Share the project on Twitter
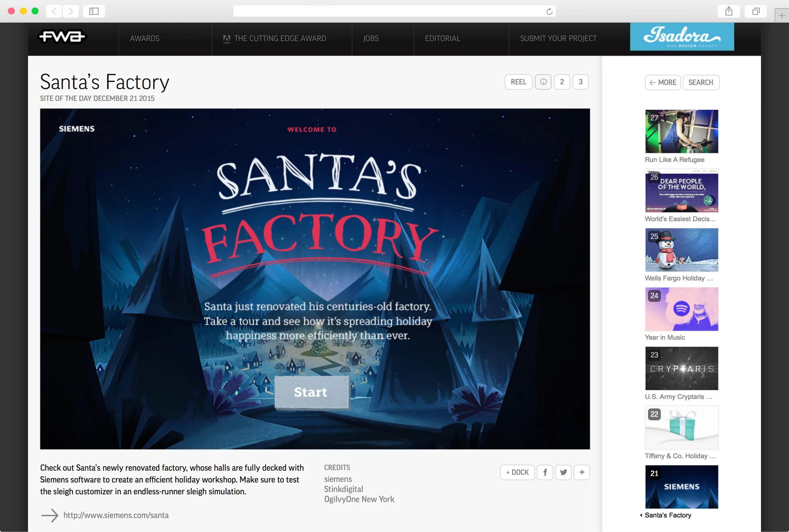The height and width of the screenshot is (532, 789). click(563, 472)
